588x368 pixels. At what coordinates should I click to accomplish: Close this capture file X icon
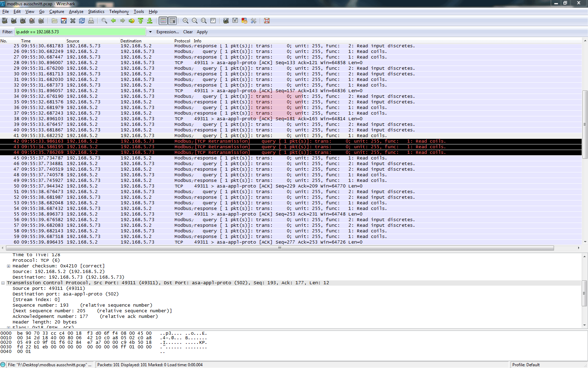click(x=73, y=21)
